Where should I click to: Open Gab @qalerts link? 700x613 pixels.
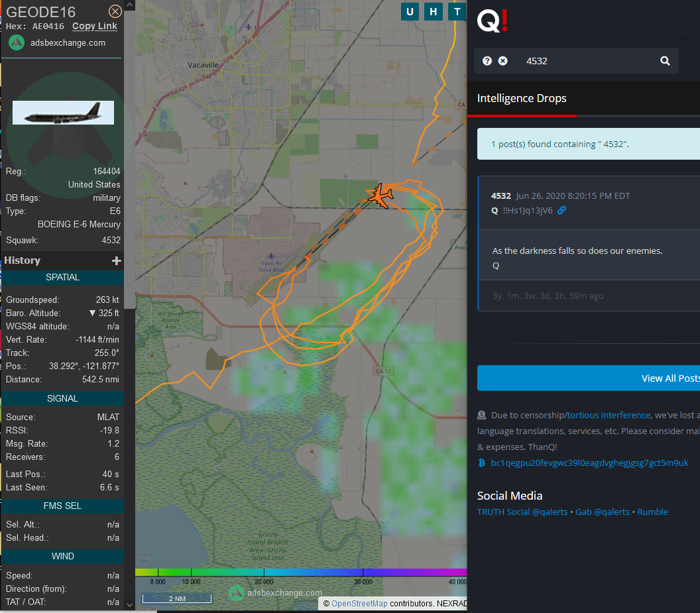pyautogui.click(x=603, y=512)
